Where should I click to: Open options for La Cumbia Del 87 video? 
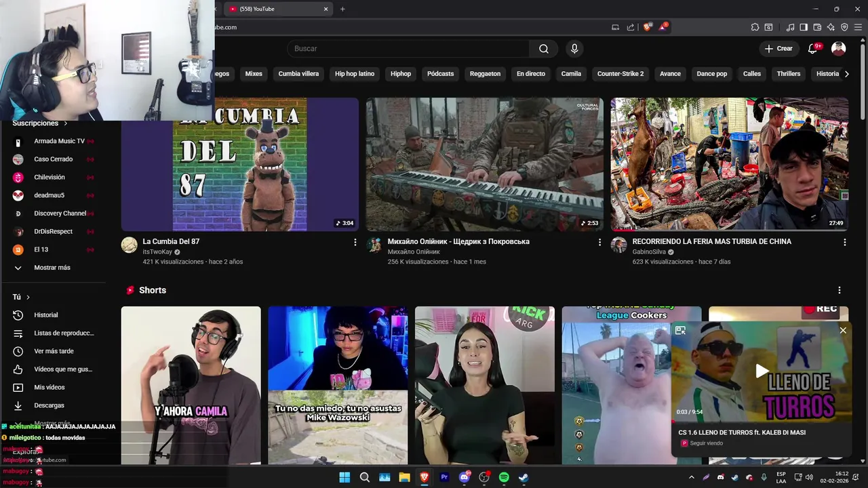pyautogui.click(x=355, y=242)
